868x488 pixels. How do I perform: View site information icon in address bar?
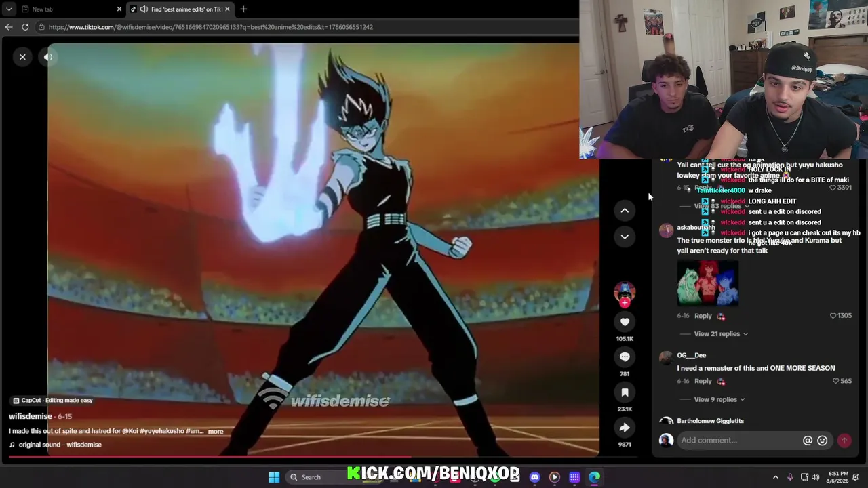[41, 27]
